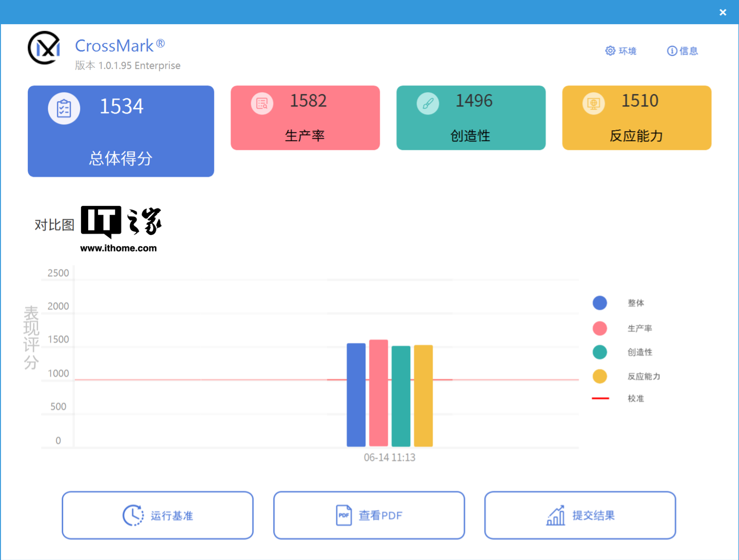Viewport: 739px width, 560px height.
Task: Toggle the 创造性 teal legend dot
Action: [x=599, y=352]
